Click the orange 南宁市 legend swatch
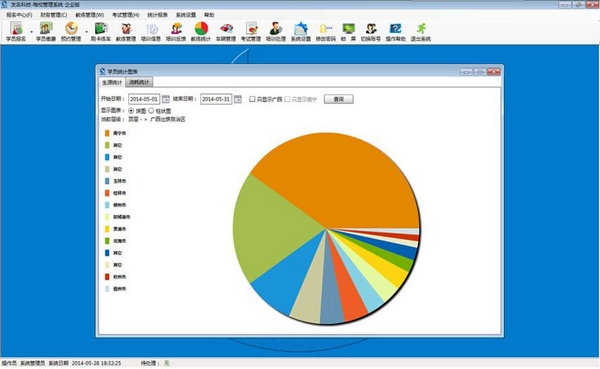This screenshot has width=600, height=369. (x=107, y=133)
